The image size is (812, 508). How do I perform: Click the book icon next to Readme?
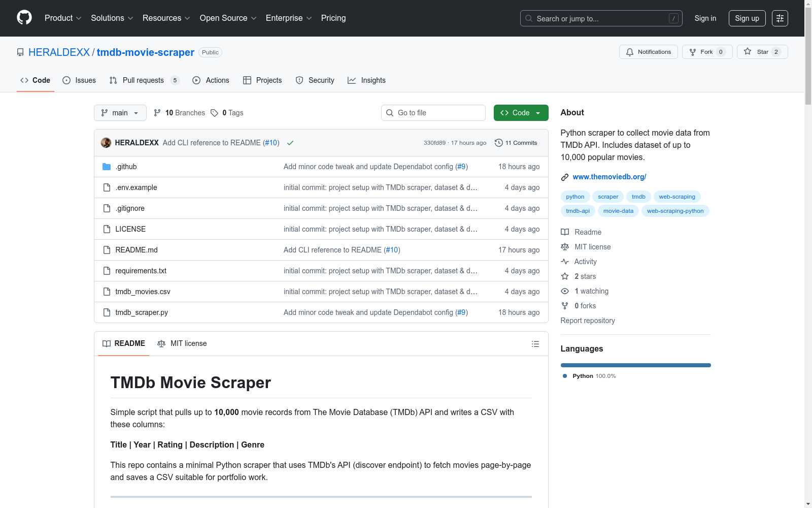coord(565,232)
